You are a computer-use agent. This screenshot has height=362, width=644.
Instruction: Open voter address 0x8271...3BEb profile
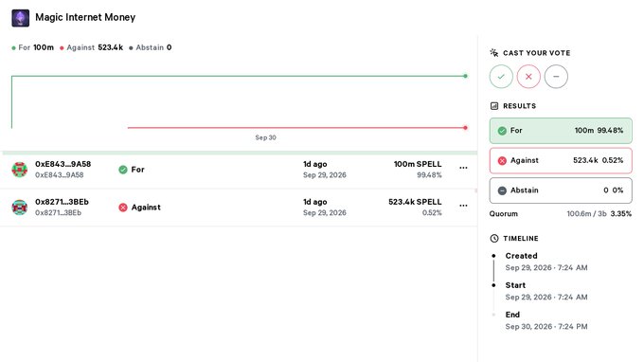(62, 202)
